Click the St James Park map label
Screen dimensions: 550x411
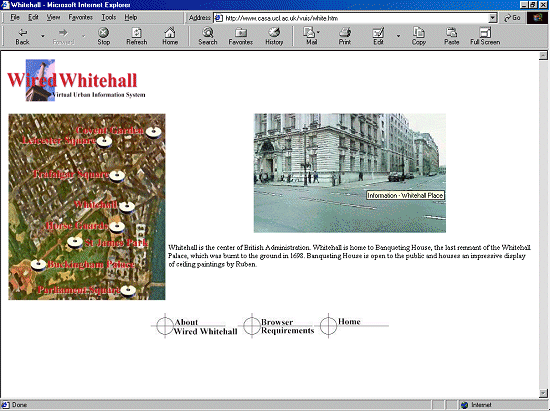click(x=116, y=243)
